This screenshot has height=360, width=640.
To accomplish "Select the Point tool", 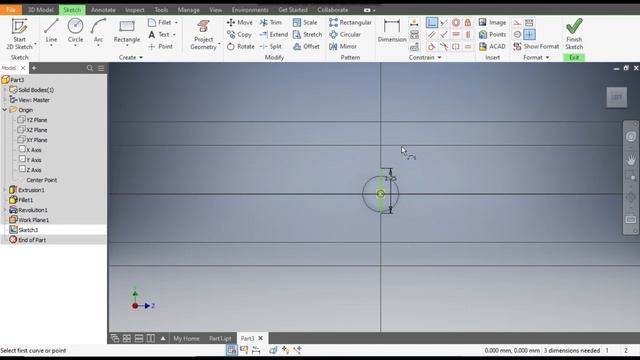I will click(x=160, y=47).
